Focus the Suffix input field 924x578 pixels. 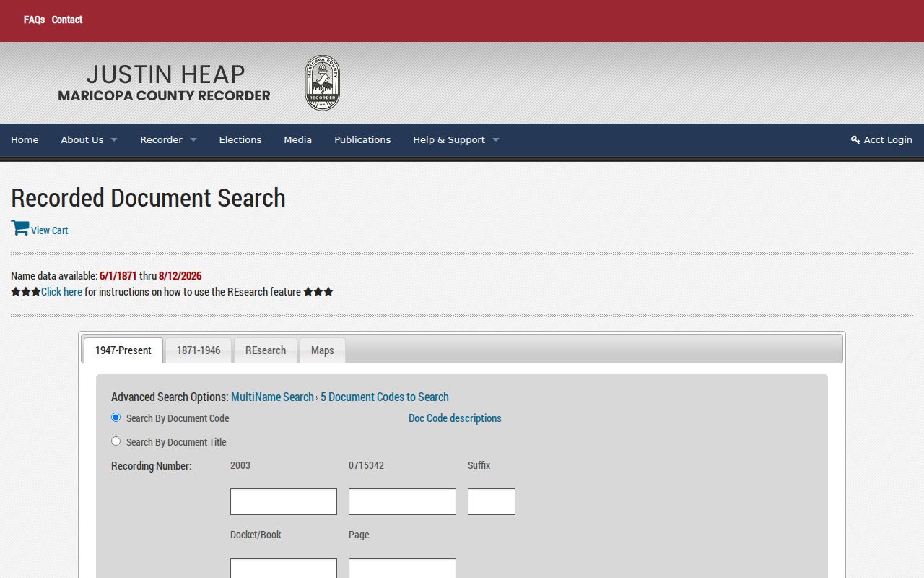[x=492, y=501]
